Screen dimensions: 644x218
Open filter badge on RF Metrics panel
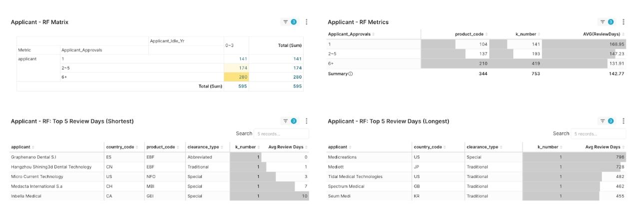click(x=607, y=22)
